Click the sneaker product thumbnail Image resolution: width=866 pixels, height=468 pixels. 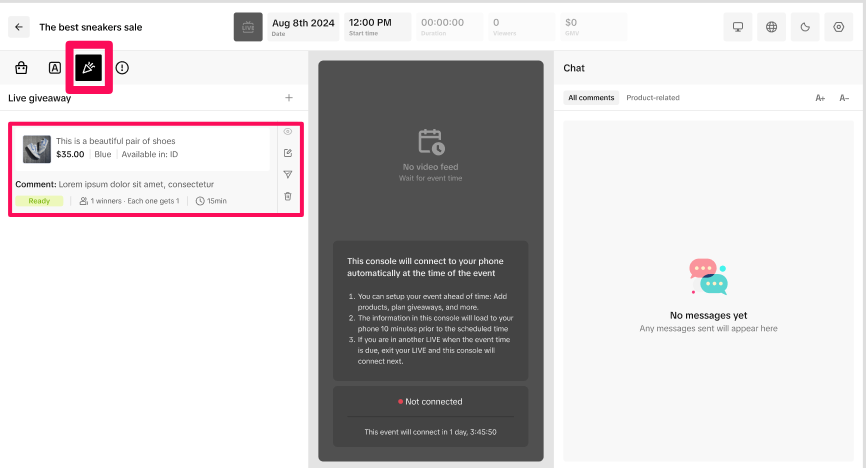(x=37, y=149)
